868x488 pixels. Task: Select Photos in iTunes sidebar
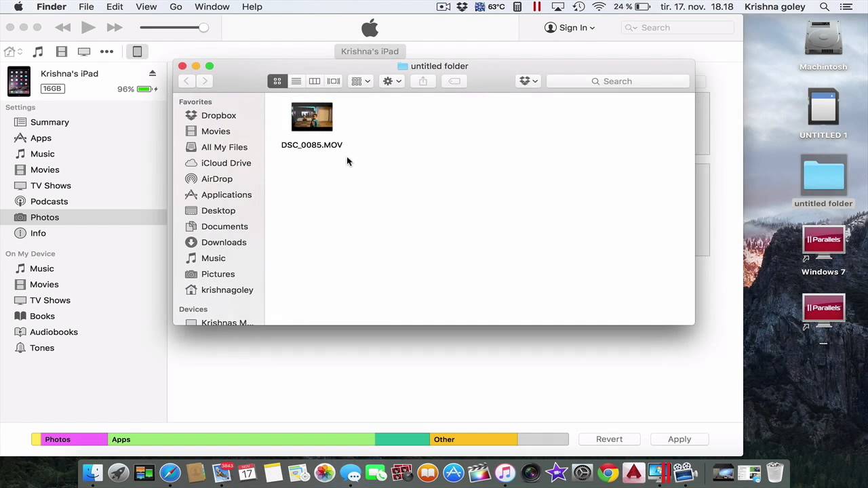pos(45,218)
